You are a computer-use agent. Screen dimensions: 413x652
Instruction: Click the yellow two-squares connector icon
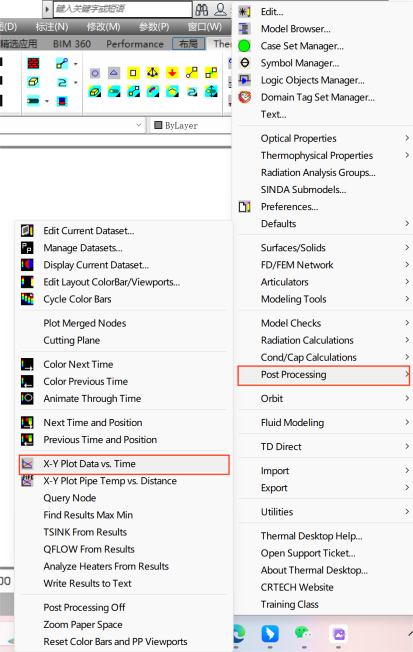(x=211, y=73)
